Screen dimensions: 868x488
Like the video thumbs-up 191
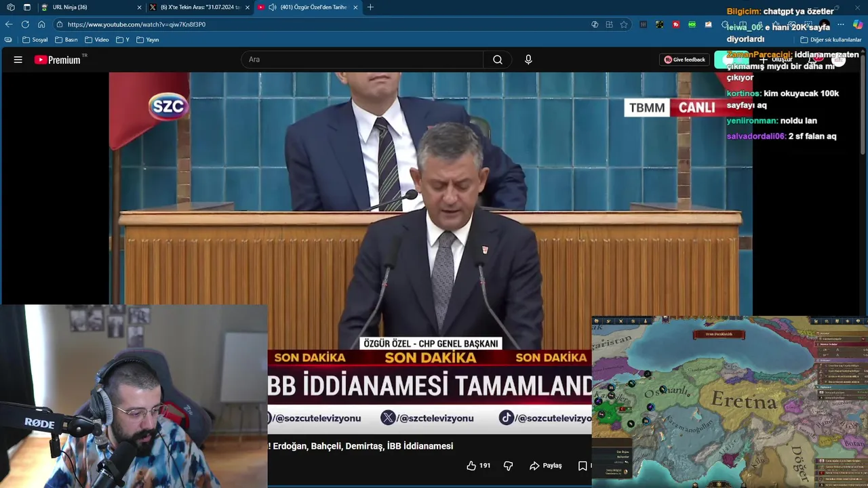tap(479, 466)
